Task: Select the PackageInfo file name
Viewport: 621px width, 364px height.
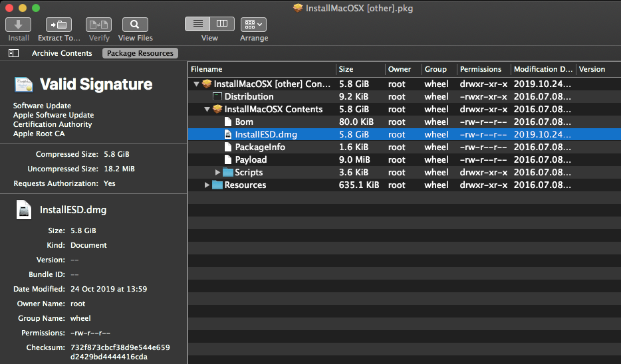Action: pos(260,147)
